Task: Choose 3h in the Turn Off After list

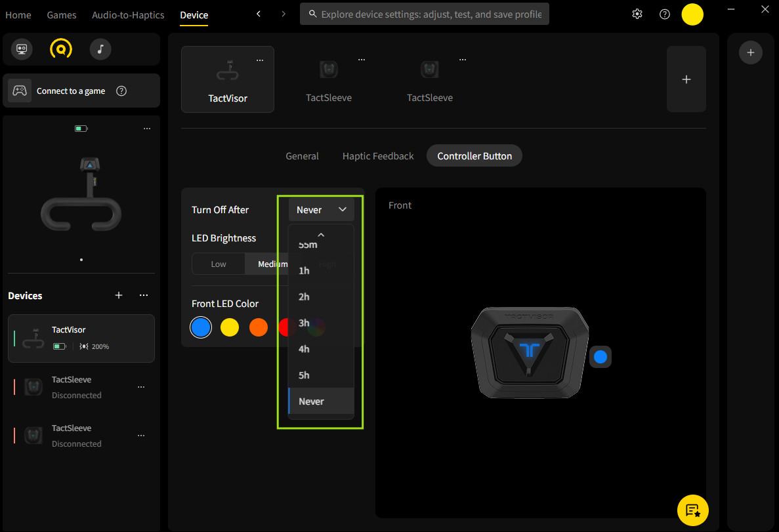Action: click(321, 323)
